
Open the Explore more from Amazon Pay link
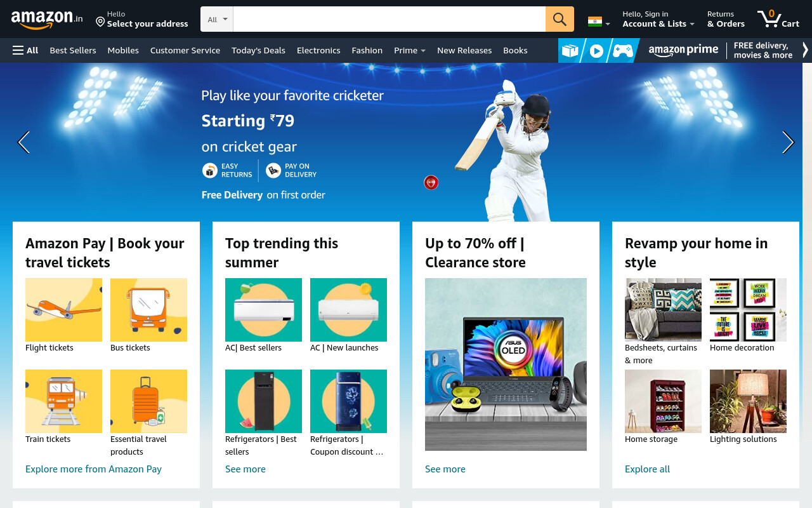(93, 469)
